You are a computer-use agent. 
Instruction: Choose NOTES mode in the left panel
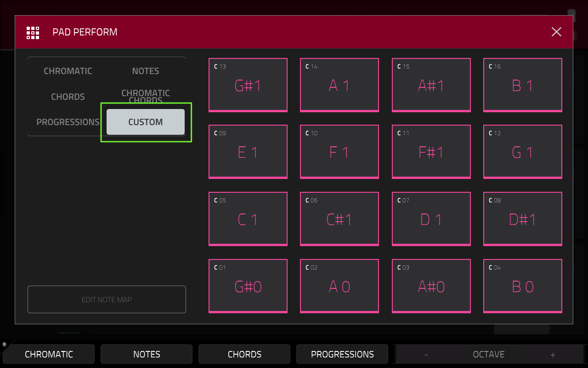[145, 71]
